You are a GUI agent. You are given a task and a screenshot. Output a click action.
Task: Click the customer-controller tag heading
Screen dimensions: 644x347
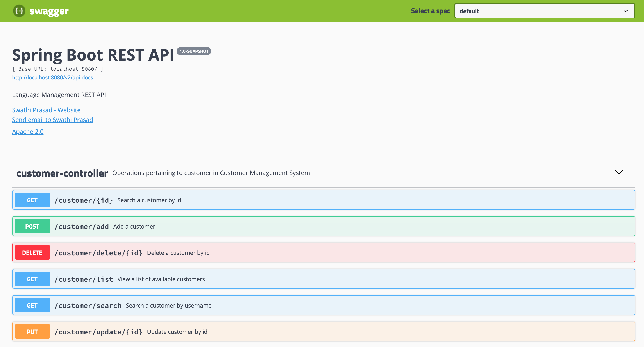[x=62, y=173]
